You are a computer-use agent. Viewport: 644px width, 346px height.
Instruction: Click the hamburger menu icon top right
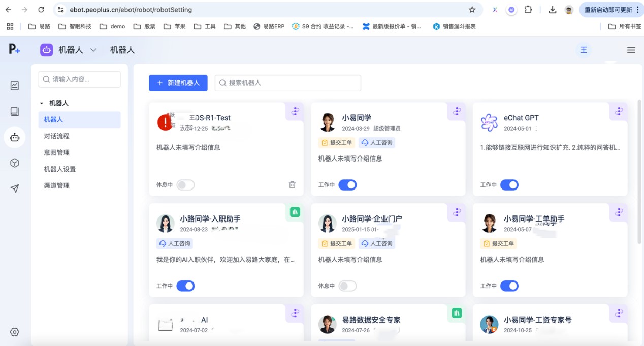631,50
